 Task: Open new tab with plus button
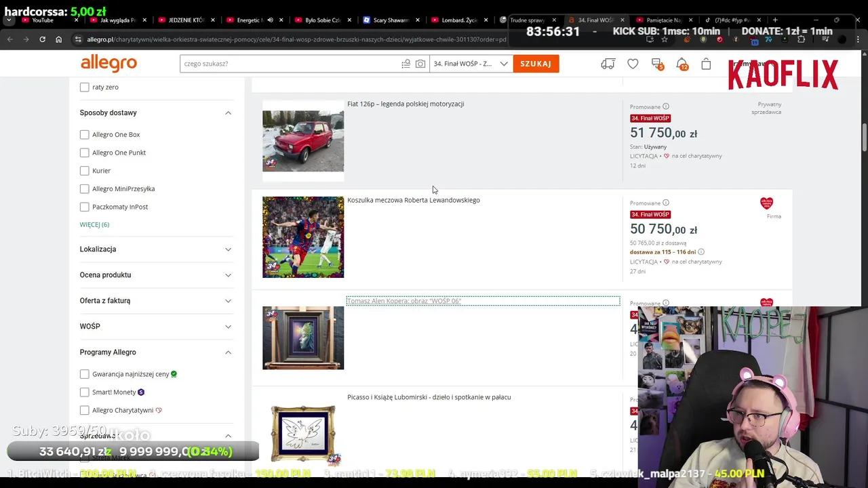(775, 20)
